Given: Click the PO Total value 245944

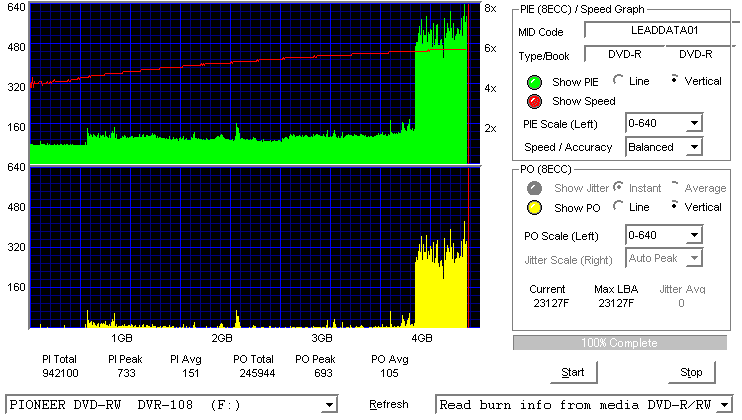Looking at the screenshot, I should tap(257, 373).
